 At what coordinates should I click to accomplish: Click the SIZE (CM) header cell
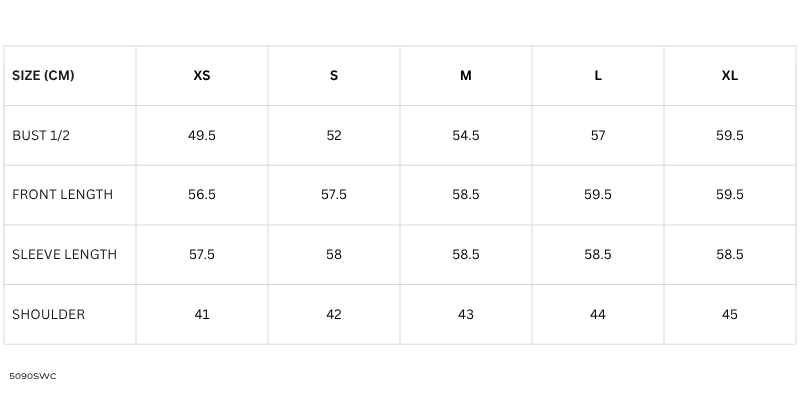tap(43, 76)
